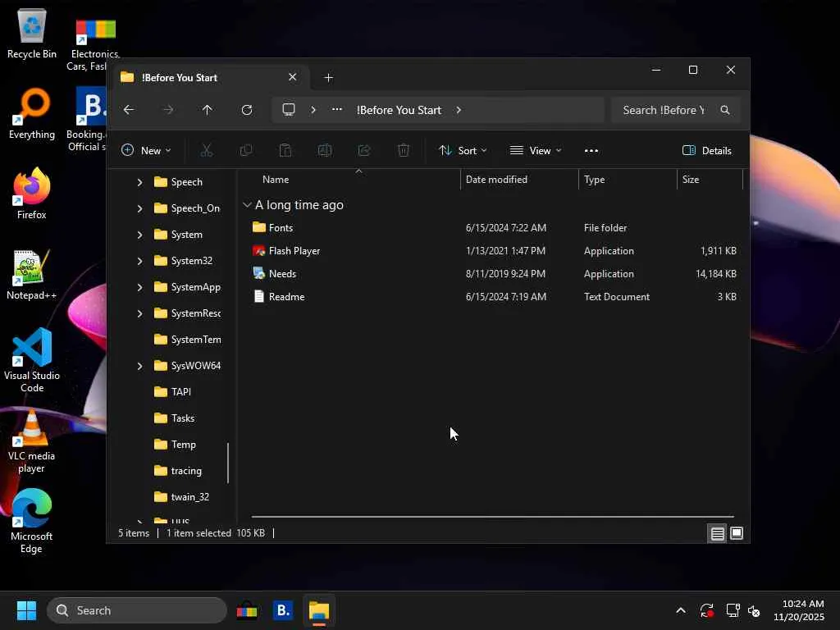Toggle the Details pane

pos(706,150)
